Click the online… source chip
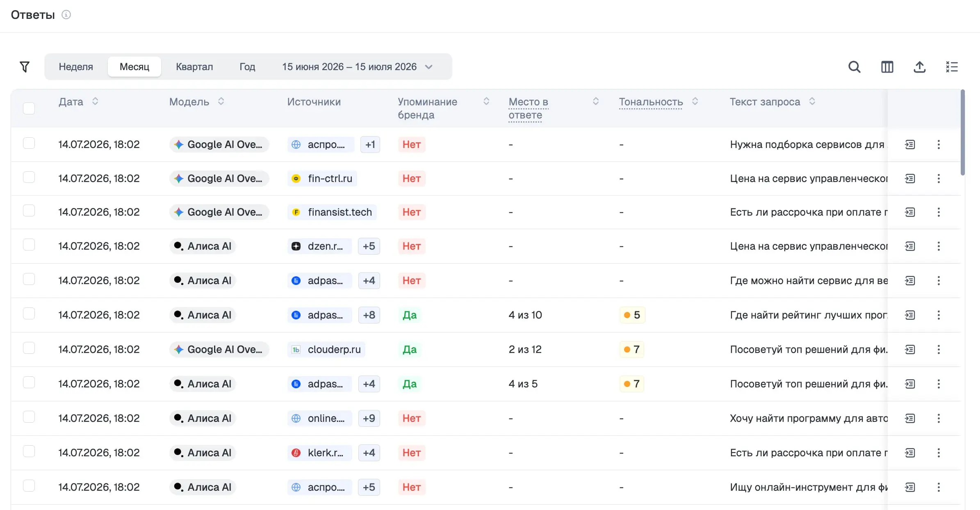Viewport: 980px width, 510px height. [x=320, y=418]
